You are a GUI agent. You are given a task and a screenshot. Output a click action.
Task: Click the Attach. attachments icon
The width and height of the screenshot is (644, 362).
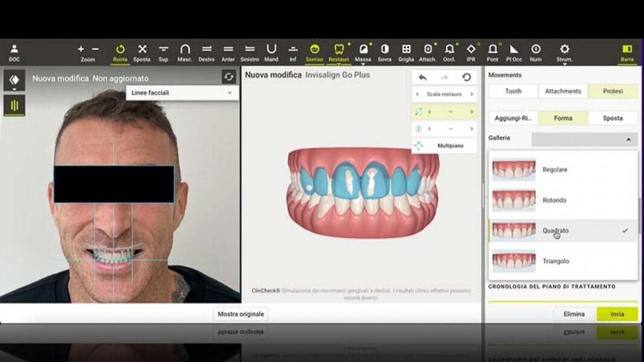(427, 49)
